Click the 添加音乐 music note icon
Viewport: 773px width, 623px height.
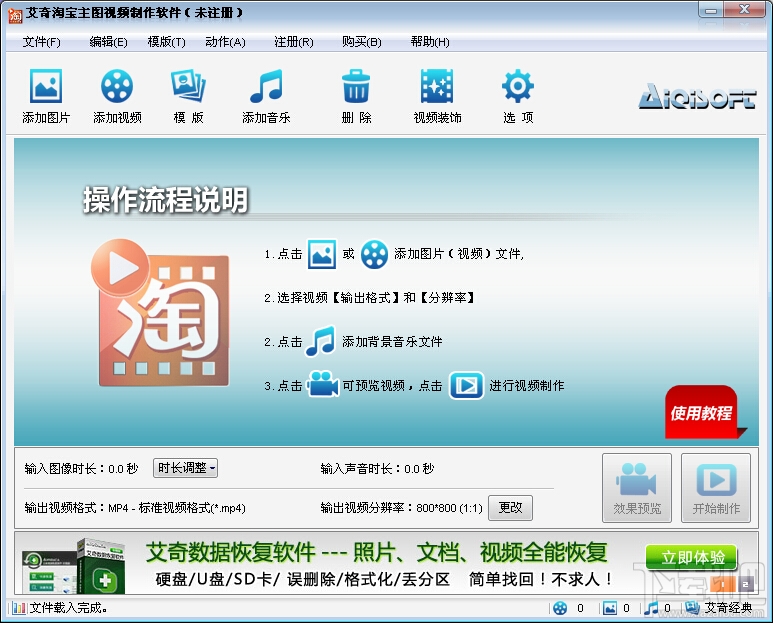click(266, 86)
